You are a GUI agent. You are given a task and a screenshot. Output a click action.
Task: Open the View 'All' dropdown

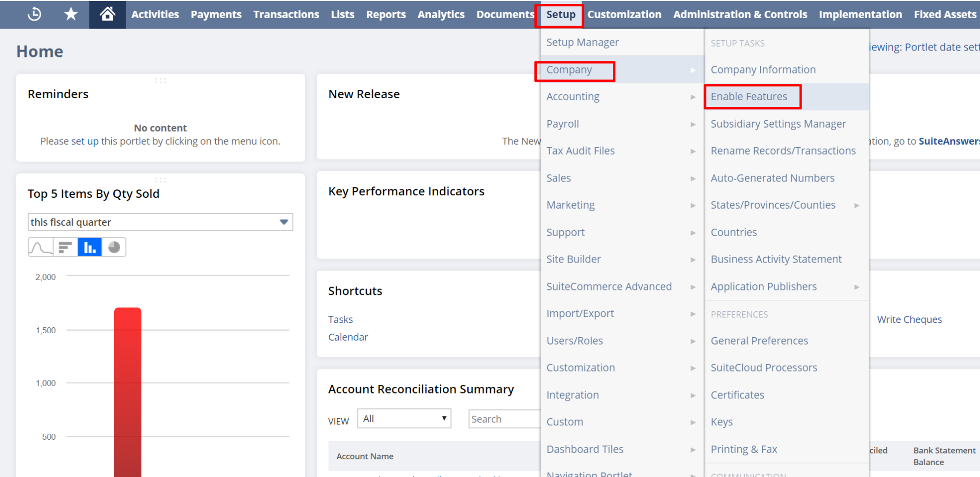pos(404,418)
